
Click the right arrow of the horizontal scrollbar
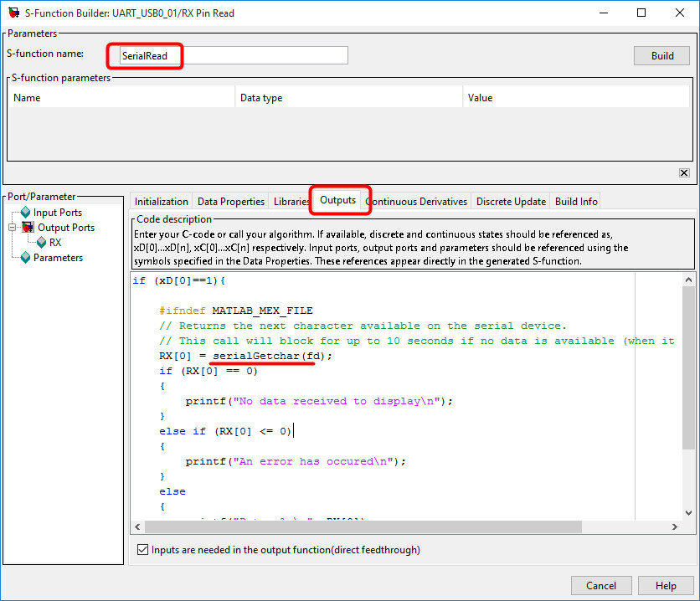pos(675,527)
